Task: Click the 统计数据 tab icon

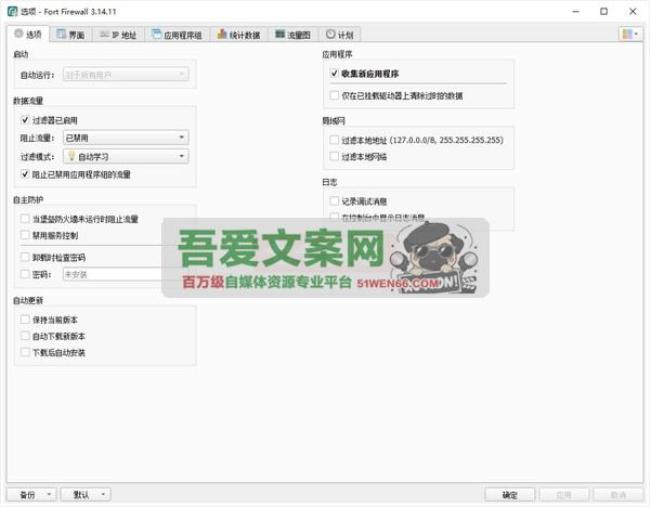Action: click(x=220, y=34)
